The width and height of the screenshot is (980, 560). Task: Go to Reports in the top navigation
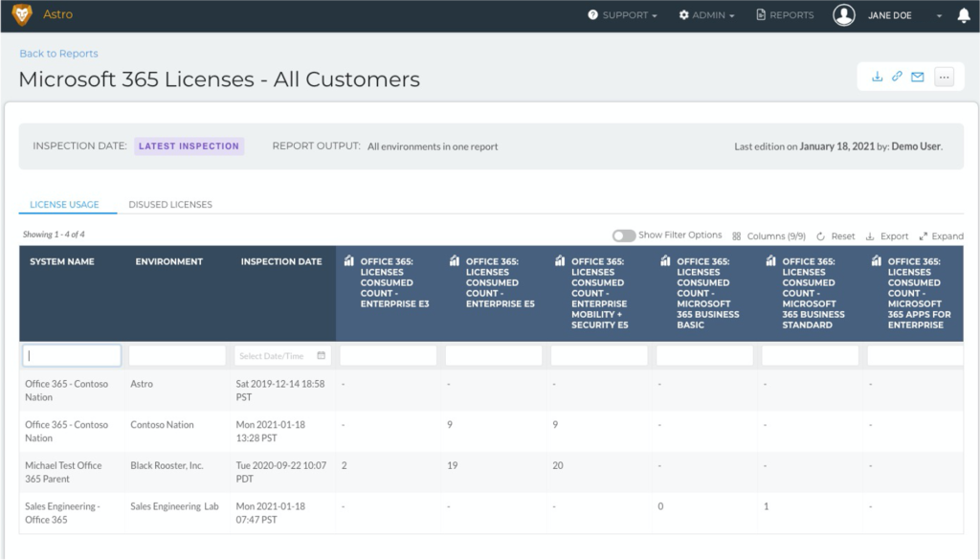point(785,15)
